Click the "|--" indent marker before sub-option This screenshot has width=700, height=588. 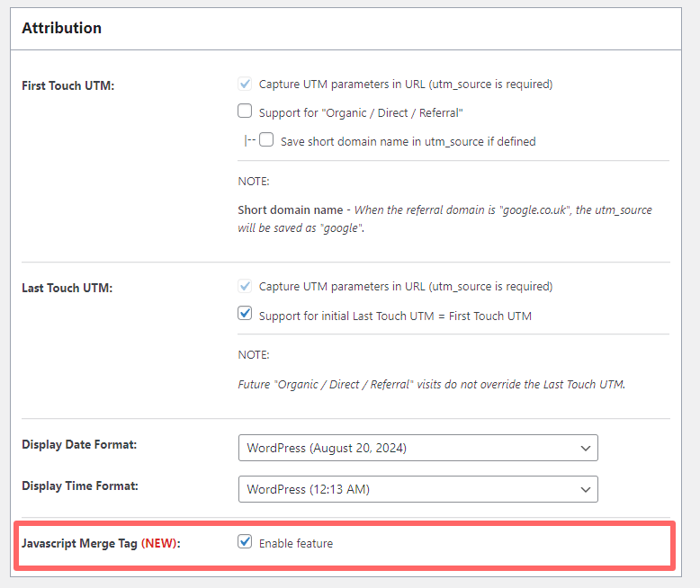249,141
